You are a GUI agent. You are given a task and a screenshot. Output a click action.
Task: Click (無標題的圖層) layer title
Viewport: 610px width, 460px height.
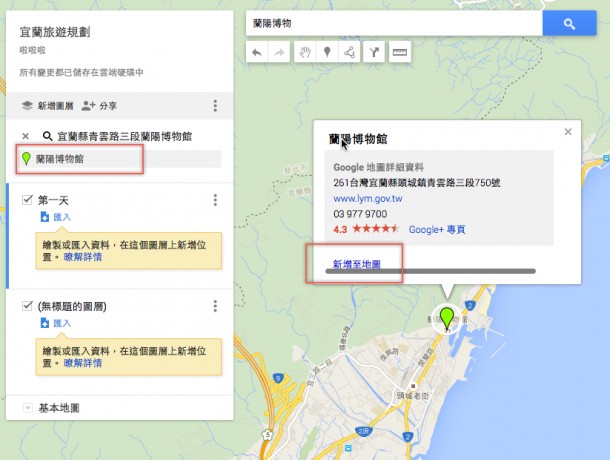click(72, 306)
